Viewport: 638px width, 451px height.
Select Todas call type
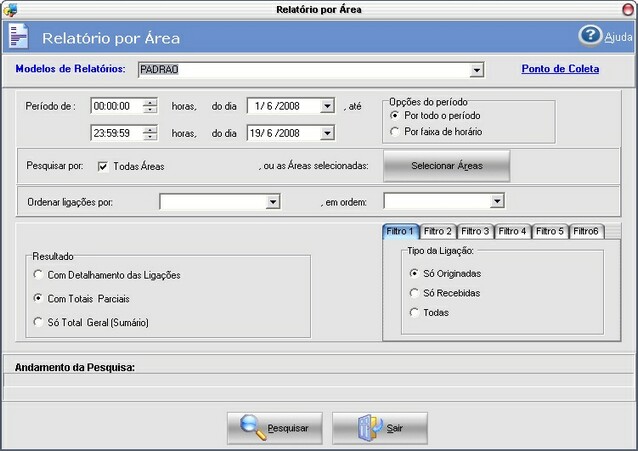pyautogui.click(x=414, y=313)
